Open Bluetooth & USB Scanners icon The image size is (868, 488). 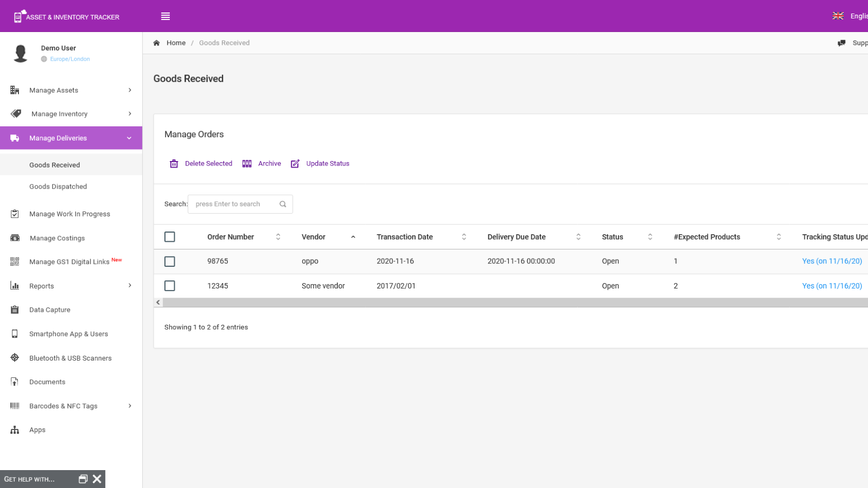pyautogui.click(x=15, y=358)
